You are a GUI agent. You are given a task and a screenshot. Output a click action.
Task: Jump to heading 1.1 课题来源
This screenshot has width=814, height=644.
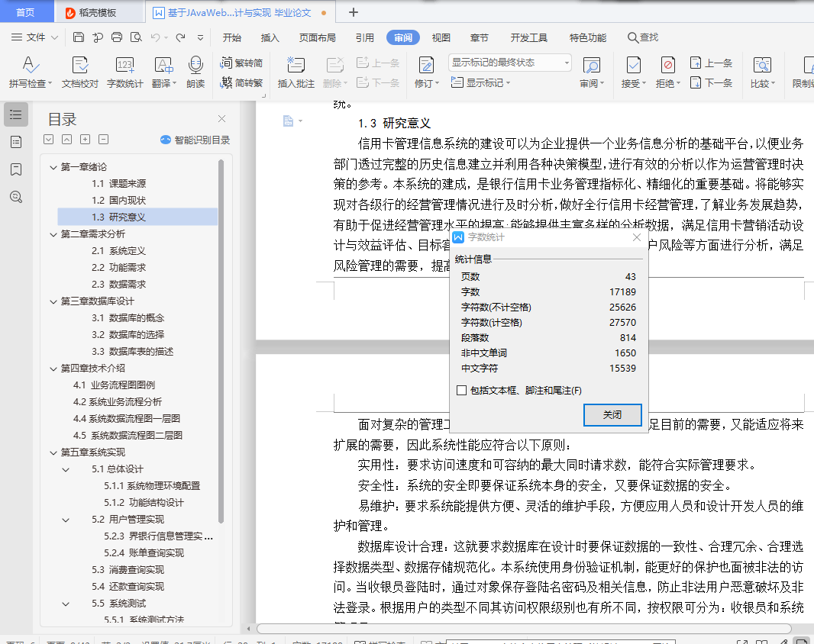click(x=119, y=184)
